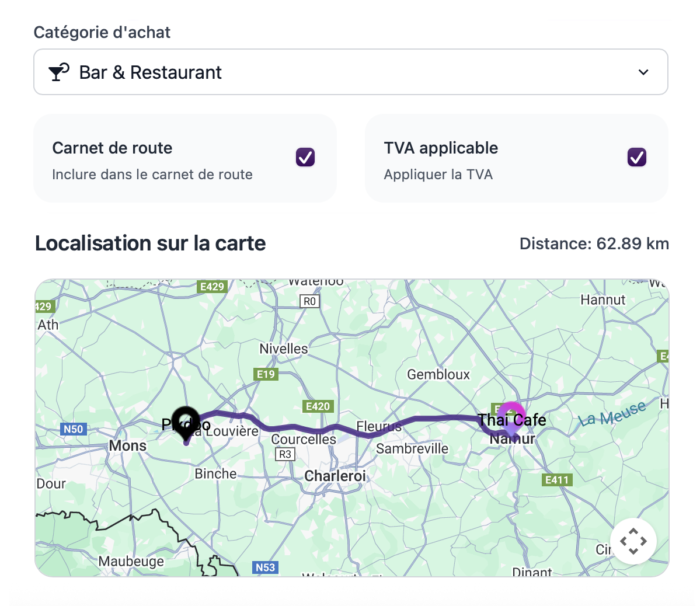Click the Distance: 62.89 km text
Screen dimensions: 700x606
594,243
